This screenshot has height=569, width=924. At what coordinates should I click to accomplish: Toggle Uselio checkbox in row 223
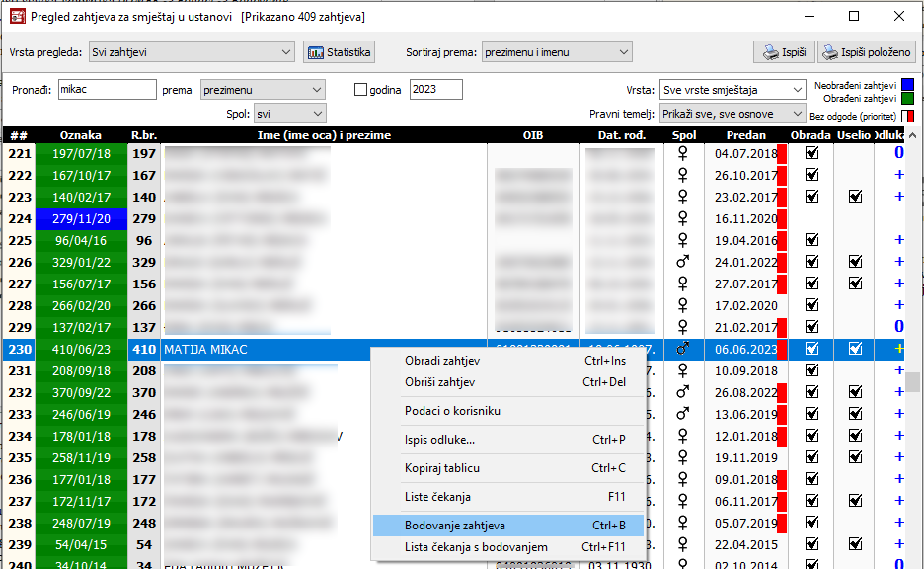click(x=855, y=197)
